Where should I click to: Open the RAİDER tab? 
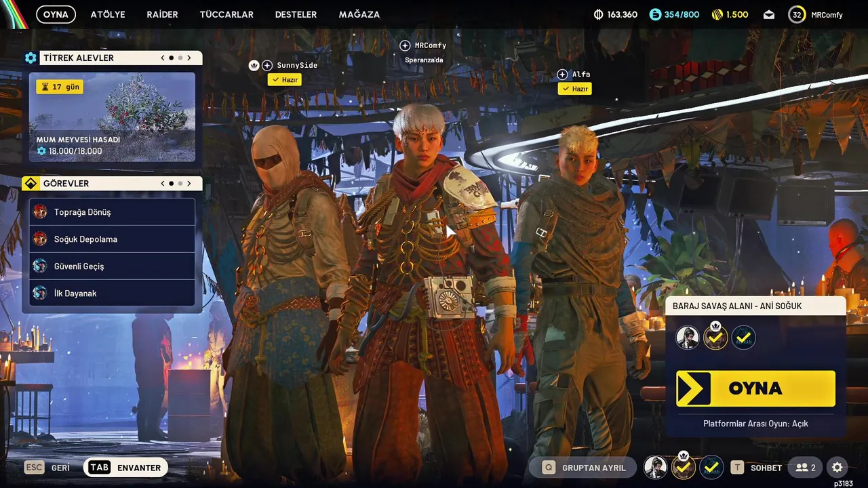162,14
